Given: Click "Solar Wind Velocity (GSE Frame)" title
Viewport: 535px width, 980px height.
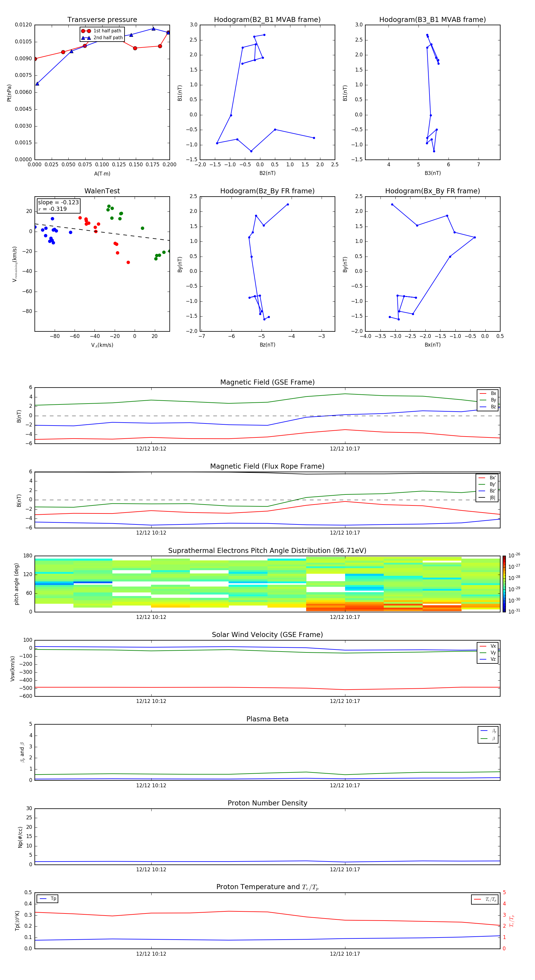Looking at the screenshot, I should (x=267, y=635).
